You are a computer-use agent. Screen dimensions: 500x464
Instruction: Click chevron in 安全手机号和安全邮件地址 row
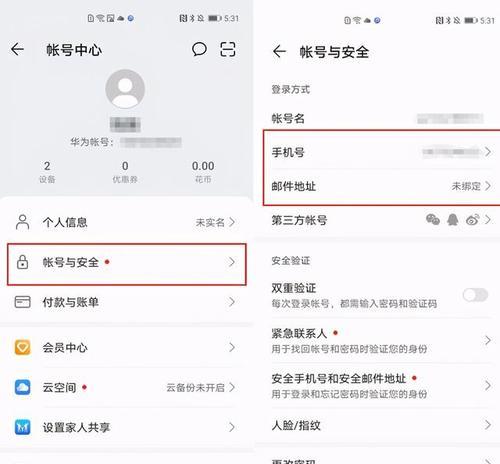point(488,386)
